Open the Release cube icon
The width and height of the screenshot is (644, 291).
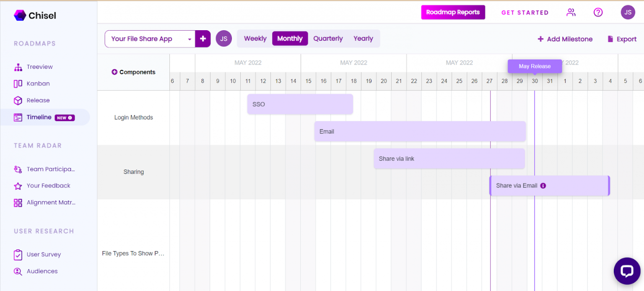(18, 101)
